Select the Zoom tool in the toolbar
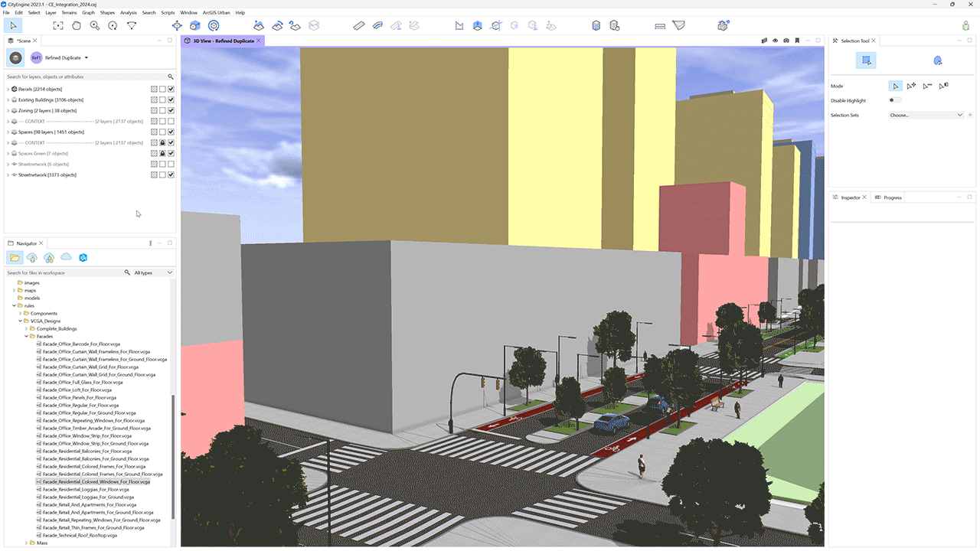Image resolution: width=980 pixels, height=551 pixels. point(94,25)
